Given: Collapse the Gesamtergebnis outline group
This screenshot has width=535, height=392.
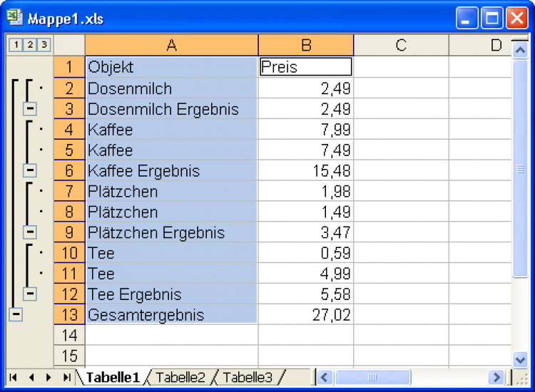Looking at the screenshot, I should click(16, 314).
